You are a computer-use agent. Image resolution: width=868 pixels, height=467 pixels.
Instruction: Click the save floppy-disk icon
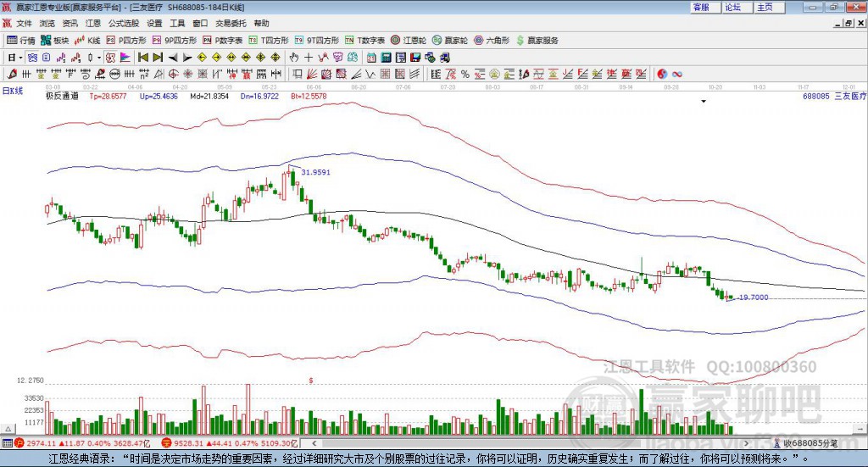pyautogui.click(x=415, y=58)
